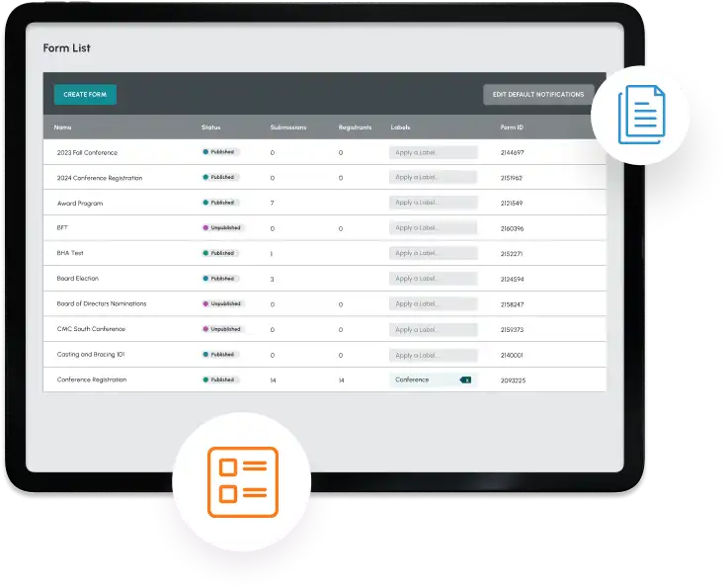Click the CREATE FORM button

[85, 95]
